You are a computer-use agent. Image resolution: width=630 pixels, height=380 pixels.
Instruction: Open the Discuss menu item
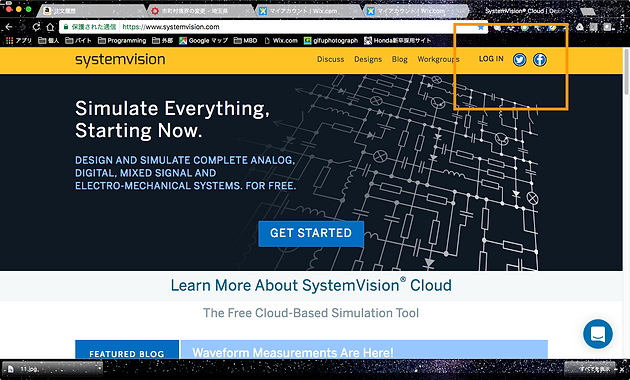pos(330,59)
